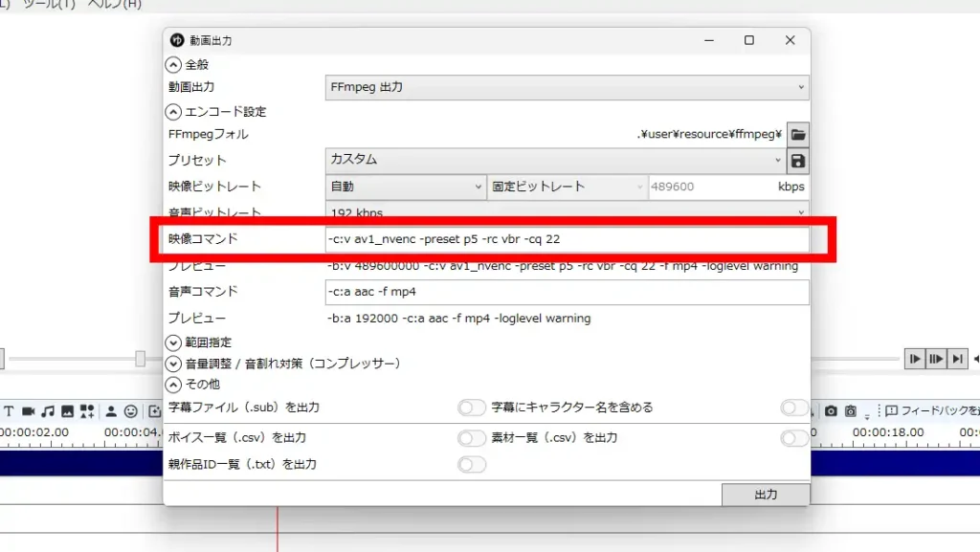This screenshot has width=980, height=552.
Task: Open the 映像ビットレート dropdown set to 自動
Action: click(402, 187)
